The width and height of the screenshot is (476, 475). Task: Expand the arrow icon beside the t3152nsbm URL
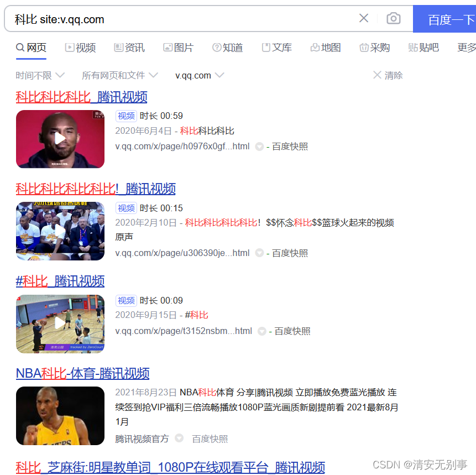[261, 331]
